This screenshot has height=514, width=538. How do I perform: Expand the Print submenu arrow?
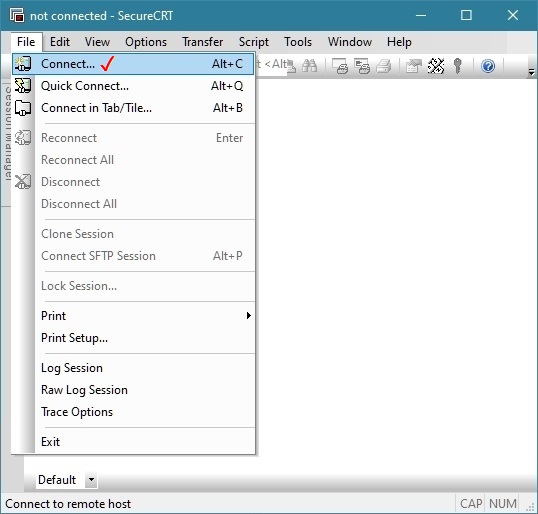coord(249,316)
